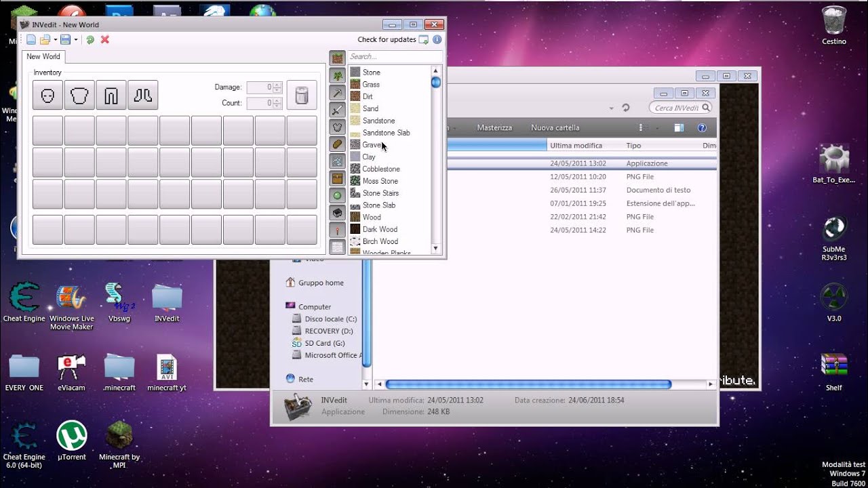Click the chestplate armor slot
This screenshot has width=868, height=488.
79,95
